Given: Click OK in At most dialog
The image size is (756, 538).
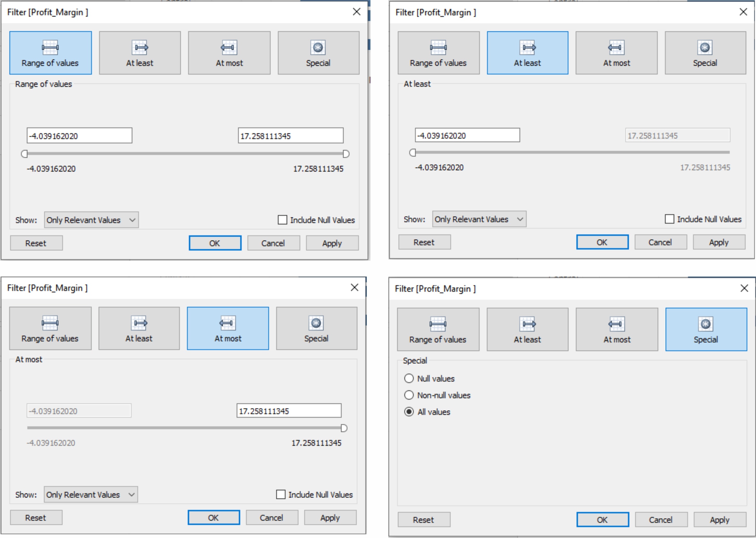Looking at the screenshot, I should coord(214,518).
